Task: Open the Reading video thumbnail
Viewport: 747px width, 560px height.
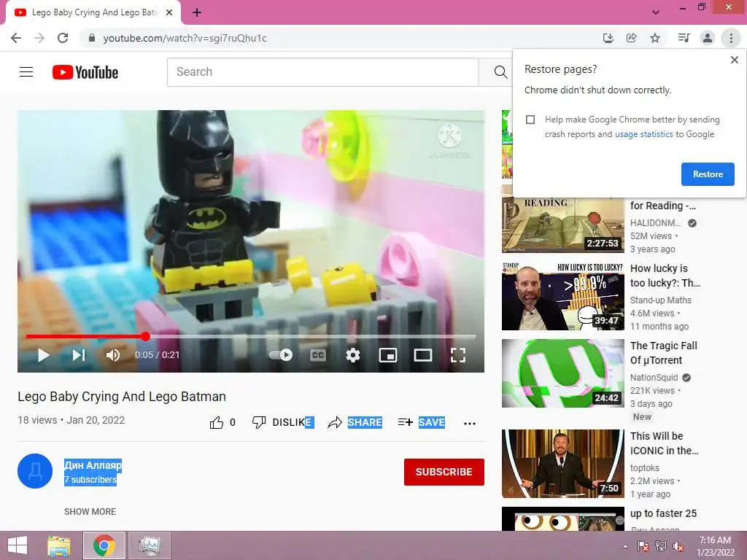Action: click(562, 225)
